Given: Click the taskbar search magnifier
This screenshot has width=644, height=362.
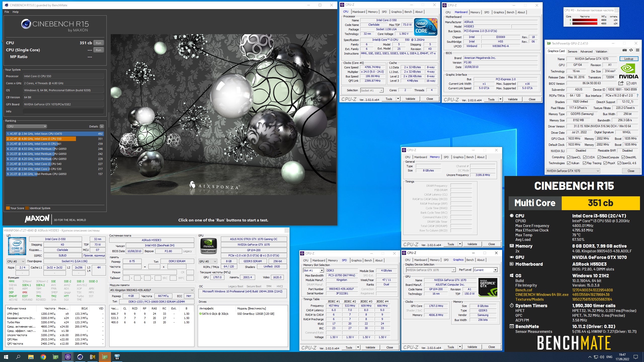Looking at the screenshot, I should point(18,357).
